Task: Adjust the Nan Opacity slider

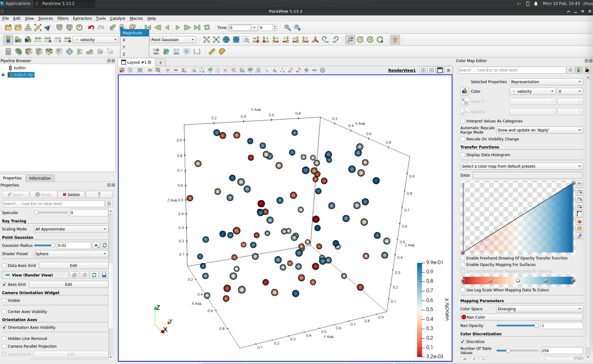Action: 517,326
